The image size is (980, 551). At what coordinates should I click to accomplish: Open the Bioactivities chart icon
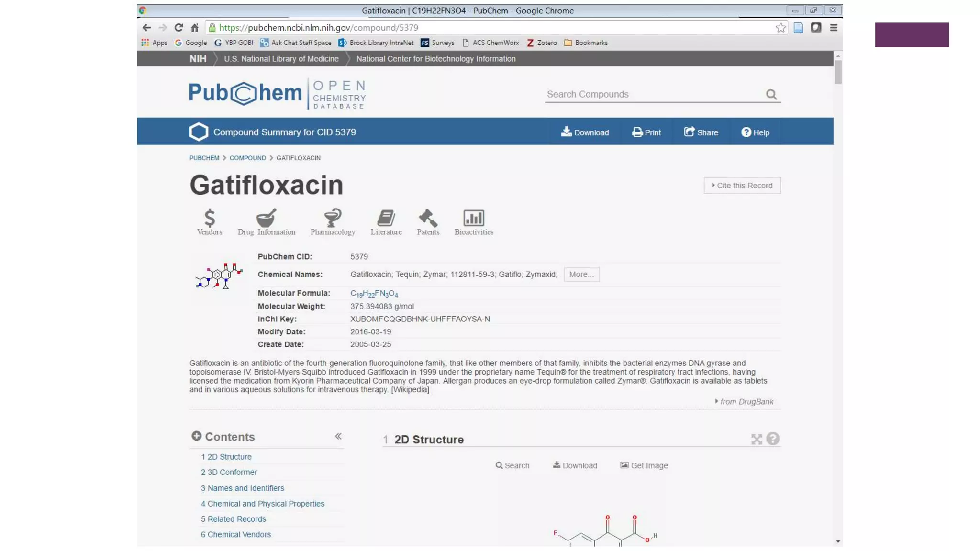pyautogui.click(x=473, y=219)
